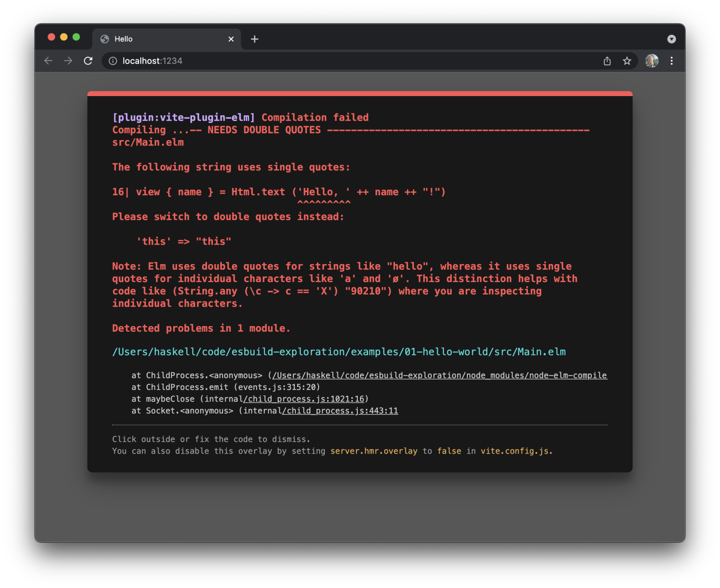
Task: Click the forward navigation arrow
Action: (68, 61)
